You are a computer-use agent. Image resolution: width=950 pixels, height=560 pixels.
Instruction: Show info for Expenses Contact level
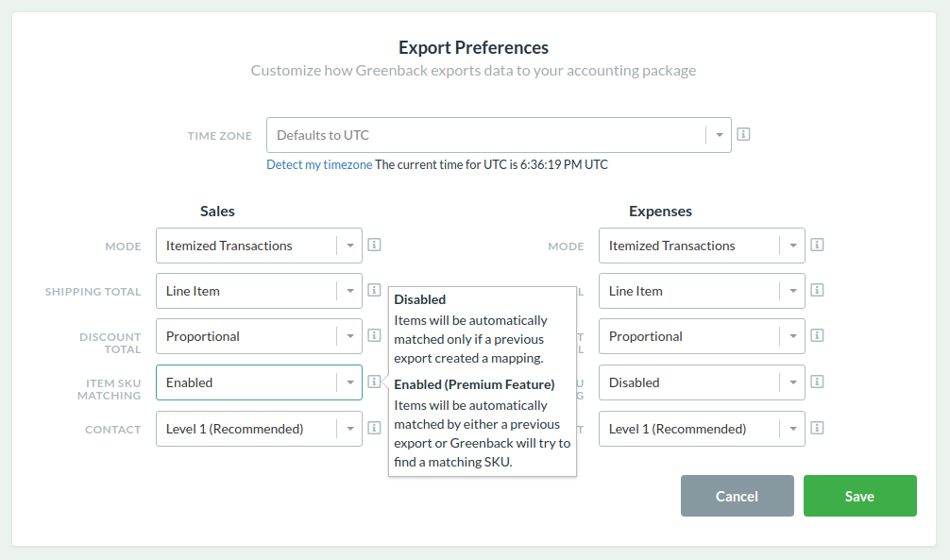pyautogui.click(x=817, y=428)
